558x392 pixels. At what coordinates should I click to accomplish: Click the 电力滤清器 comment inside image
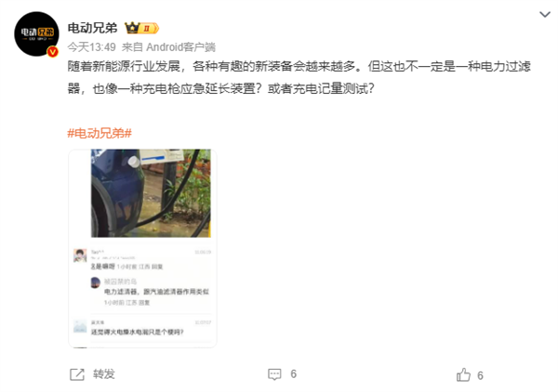point(156,292)
